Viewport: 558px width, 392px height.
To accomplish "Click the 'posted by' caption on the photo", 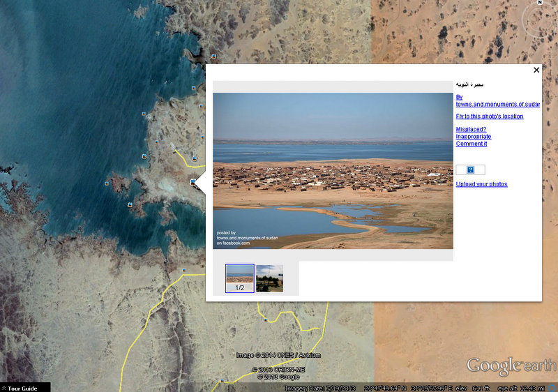I will click(226, 233).
